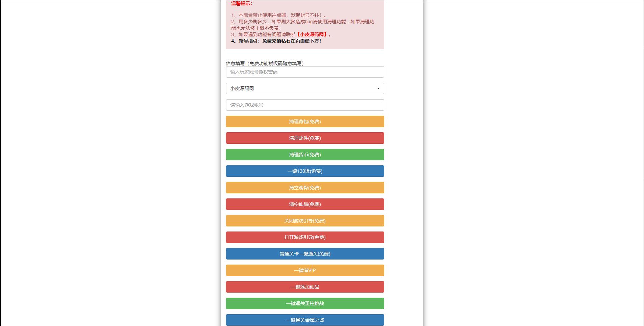Click the player authorization password input field
This screenshot has height=326, width=644.
tap(305, 72)
